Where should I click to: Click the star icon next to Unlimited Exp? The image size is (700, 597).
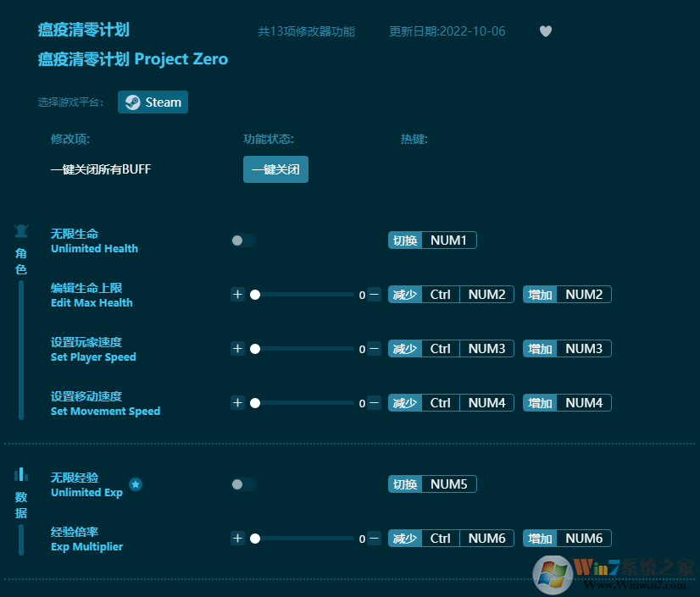tap(135, 484)
